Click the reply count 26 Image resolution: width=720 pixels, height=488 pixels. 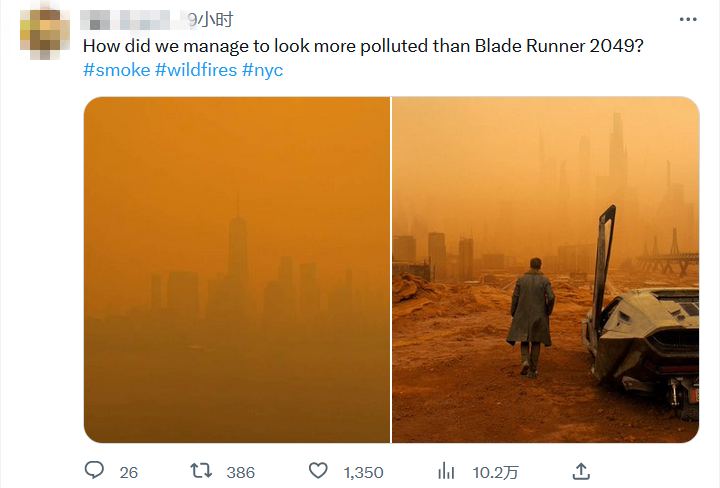coord(129,472)
